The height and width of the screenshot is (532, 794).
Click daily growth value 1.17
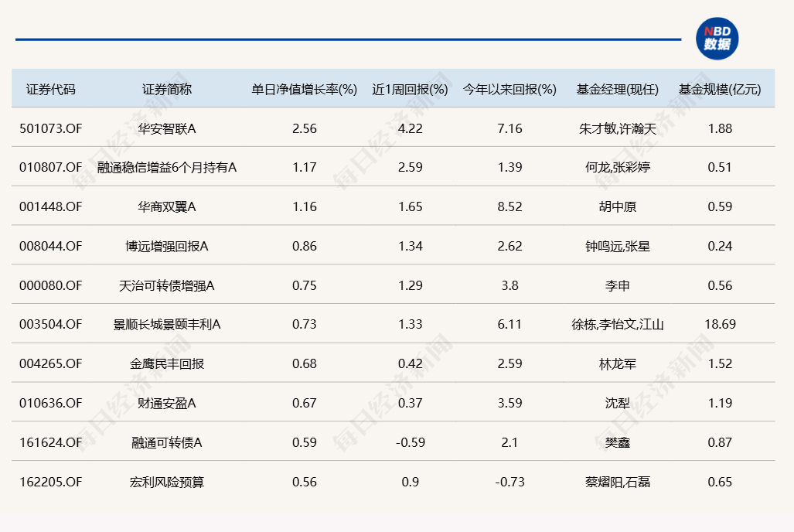(x=305, y=167)
